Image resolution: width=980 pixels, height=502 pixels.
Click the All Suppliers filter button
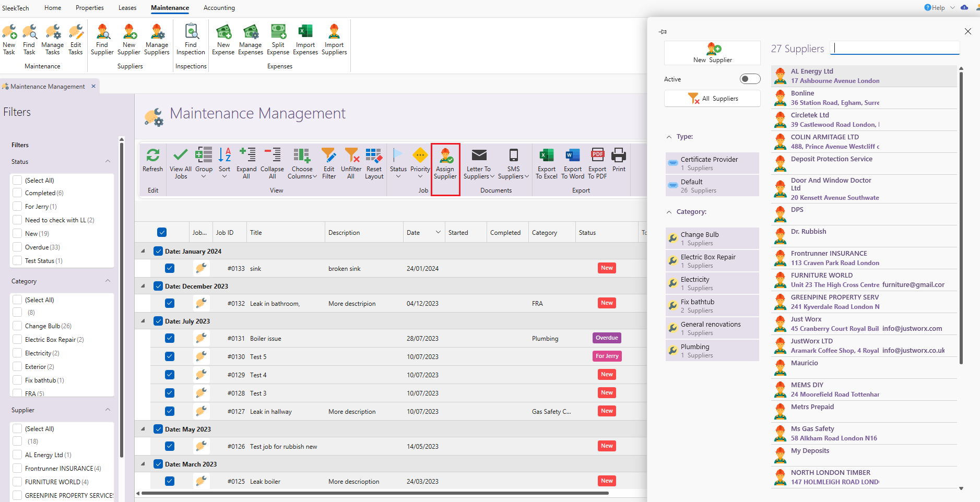(x=712, y=99)
